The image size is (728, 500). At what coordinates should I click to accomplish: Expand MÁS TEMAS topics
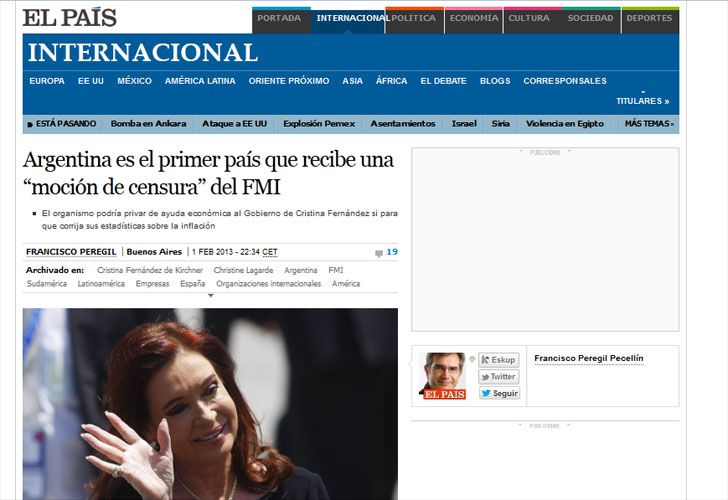649,123
